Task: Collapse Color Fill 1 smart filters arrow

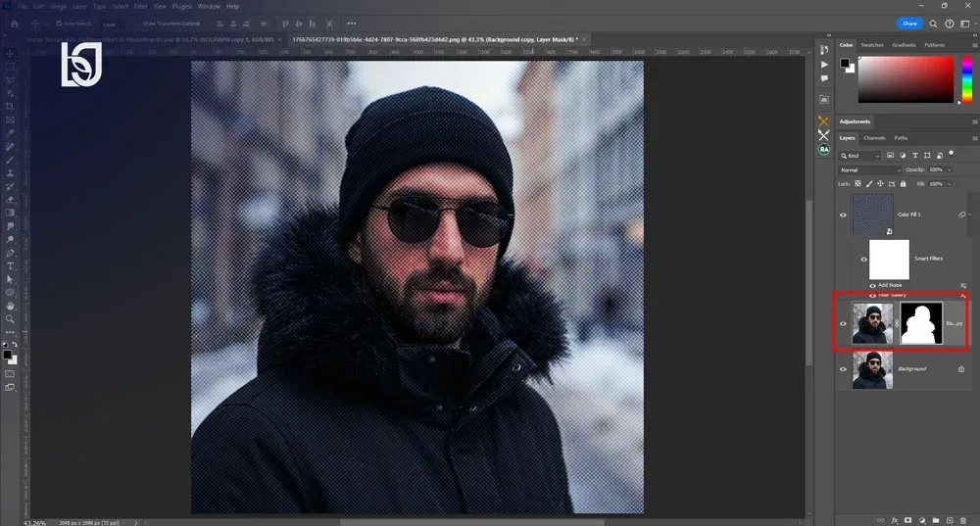Action: pos(970,215)
